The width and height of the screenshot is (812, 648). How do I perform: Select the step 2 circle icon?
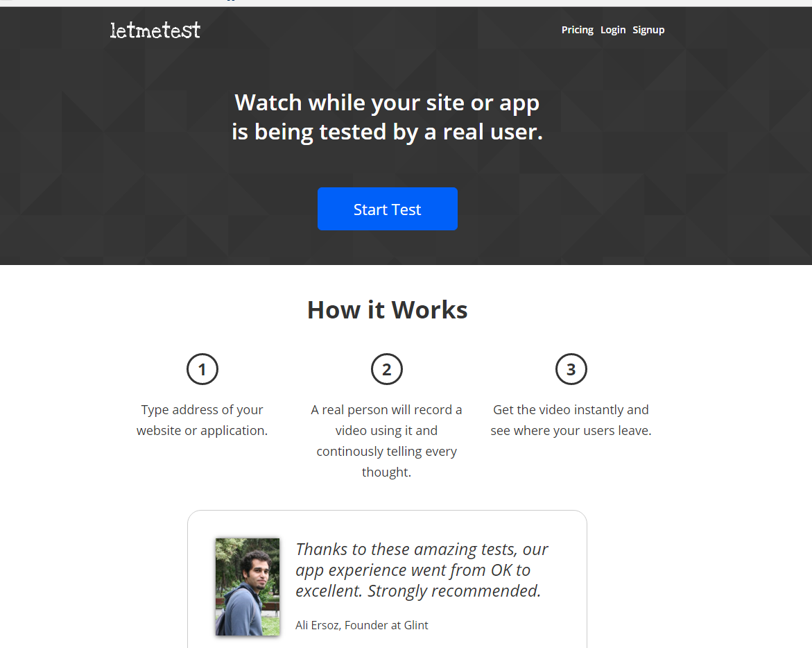click(x=387, y=369)
